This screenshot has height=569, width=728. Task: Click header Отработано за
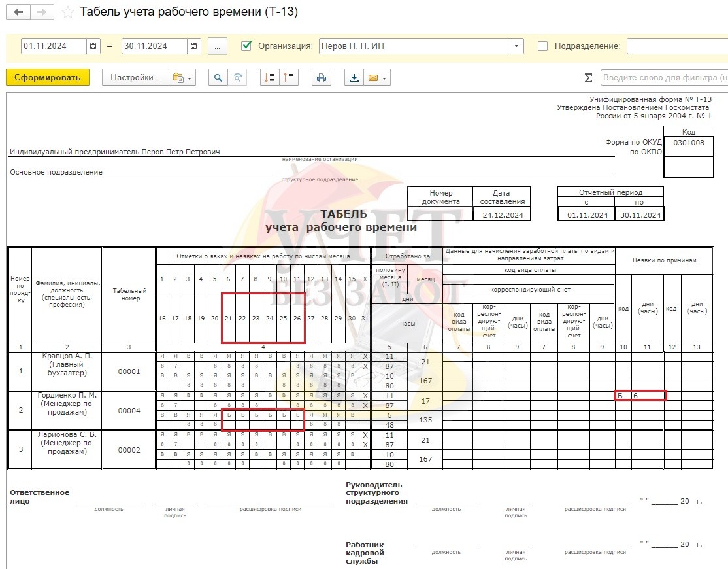click(407, 256)
